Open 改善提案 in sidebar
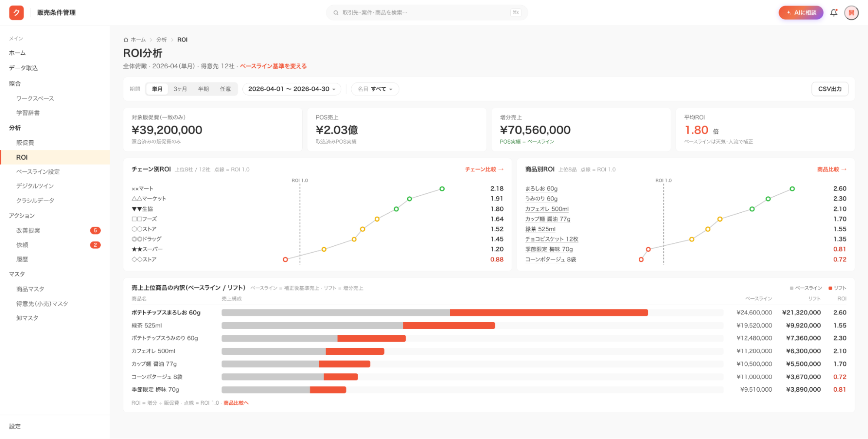The image size is (868, 439). pyautogui.click(x=28, y=231)
